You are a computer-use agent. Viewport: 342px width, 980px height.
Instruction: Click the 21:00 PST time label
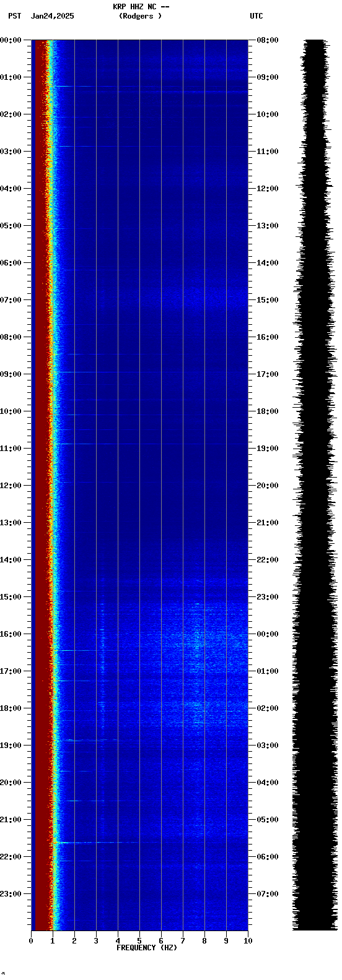click(11, 820)
